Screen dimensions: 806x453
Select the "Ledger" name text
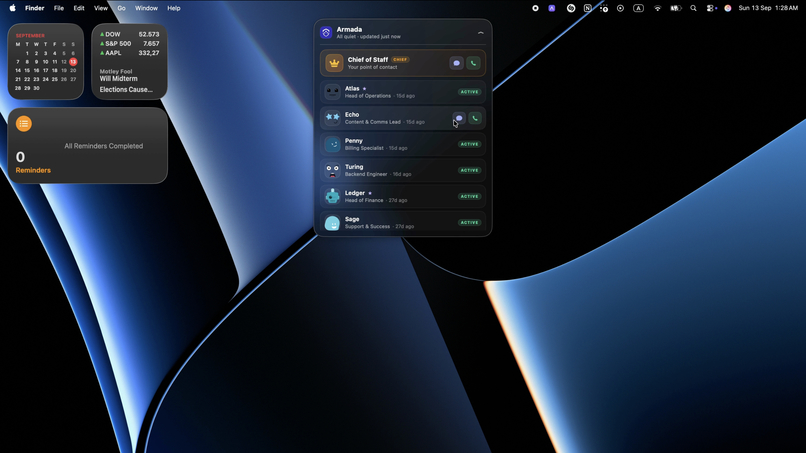[x=355, y=193]
